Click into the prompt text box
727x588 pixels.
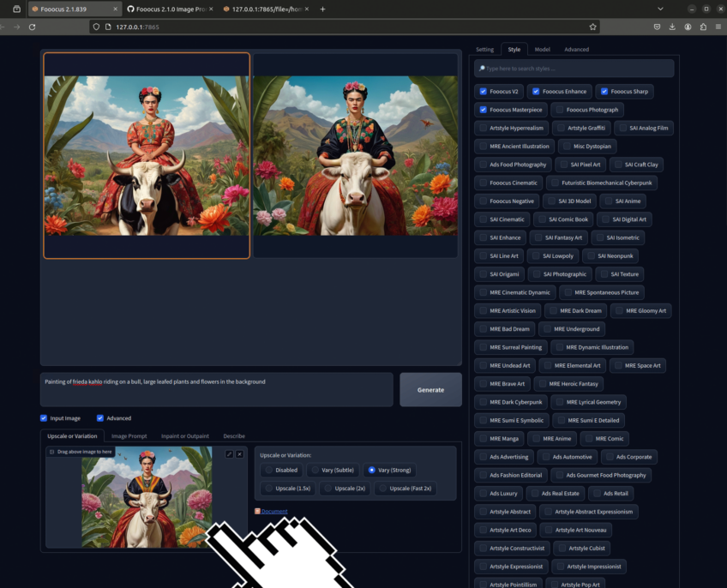(x=217, y=389)
